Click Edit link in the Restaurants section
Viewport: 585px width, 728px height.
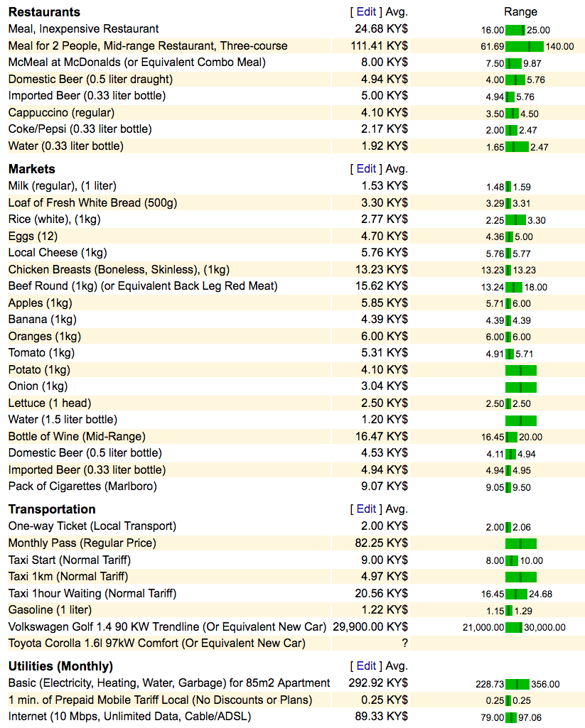click(366, 12)
